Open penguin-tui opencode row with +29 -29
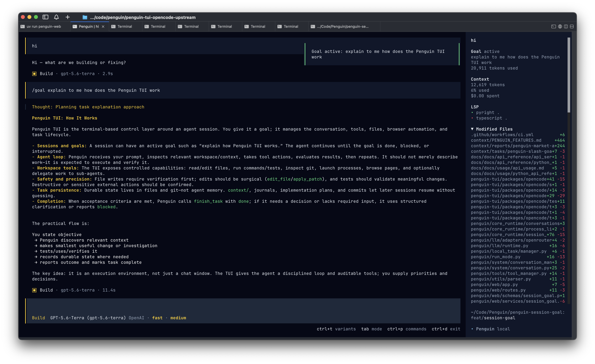 [x=518, y=196]
